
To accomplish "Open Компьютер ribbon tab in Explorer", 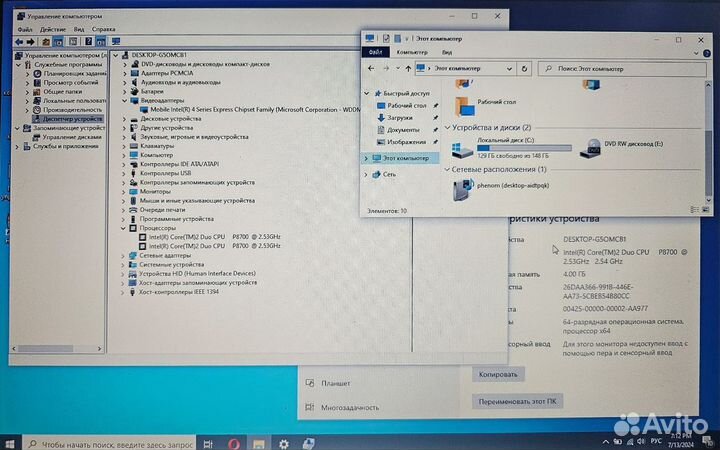I will point(412,52).
